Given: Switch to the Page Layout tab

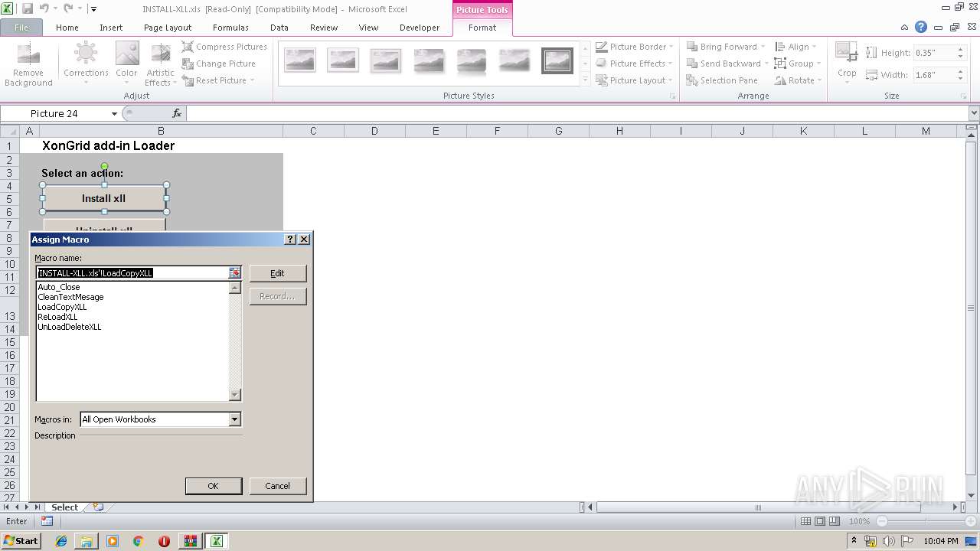Looking at the screenshot, I should tap(168, 28).
